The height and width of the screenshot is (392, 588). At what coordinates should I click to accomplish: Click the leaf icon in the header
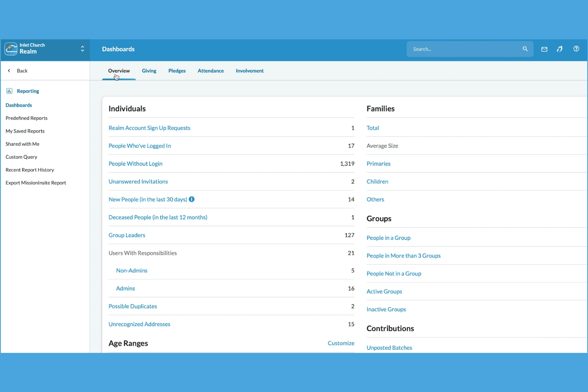coord(559,49)
